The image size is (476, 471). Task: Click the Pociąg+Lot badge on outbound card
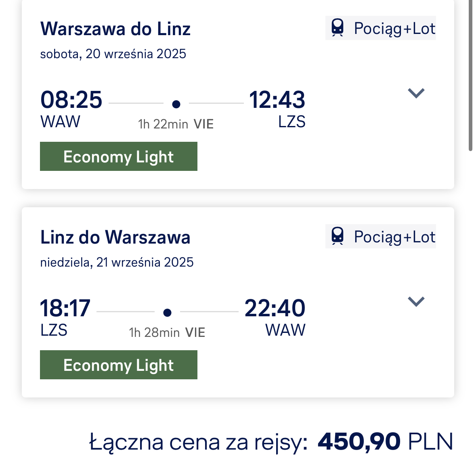tap(381, 28)
